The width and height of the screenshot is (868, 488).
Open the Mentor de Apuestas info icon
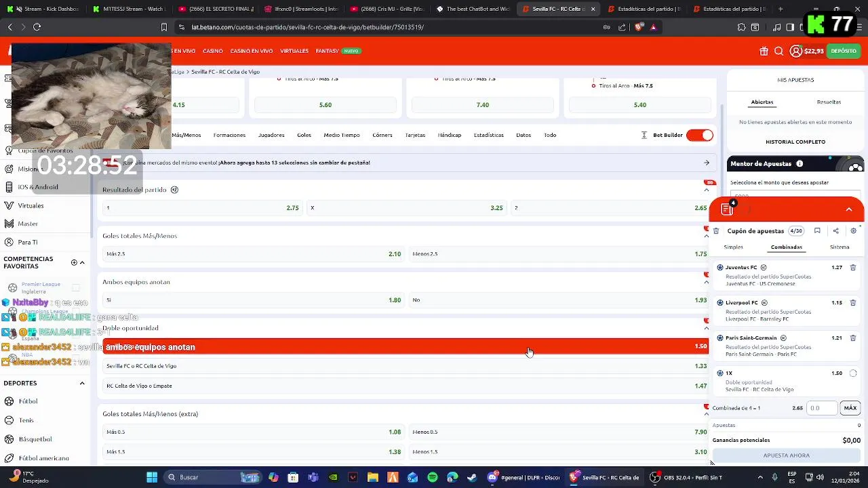click(x=800, y=163)
